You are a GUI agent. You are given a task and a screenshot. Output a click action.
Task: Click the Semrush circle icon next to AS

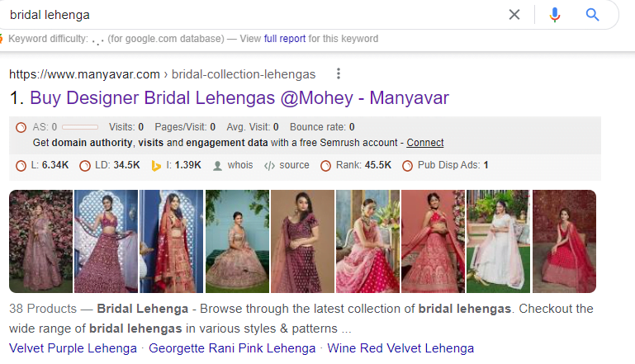pos(21,128)
